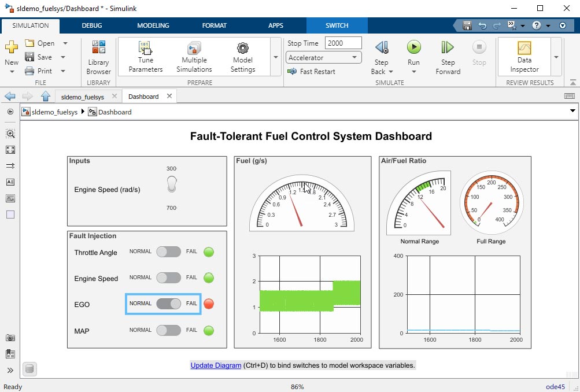Screen dimensions: 580x392
Task: Open the Review Results gallery dropdown
Action: pos(556,57)
